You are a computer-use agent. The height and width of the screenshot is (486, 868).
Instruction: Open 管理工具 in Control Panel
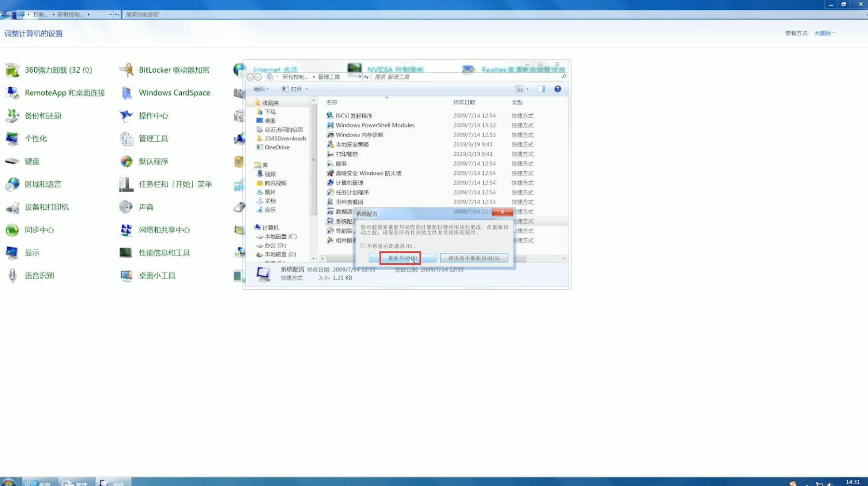[x=144, y=138]
